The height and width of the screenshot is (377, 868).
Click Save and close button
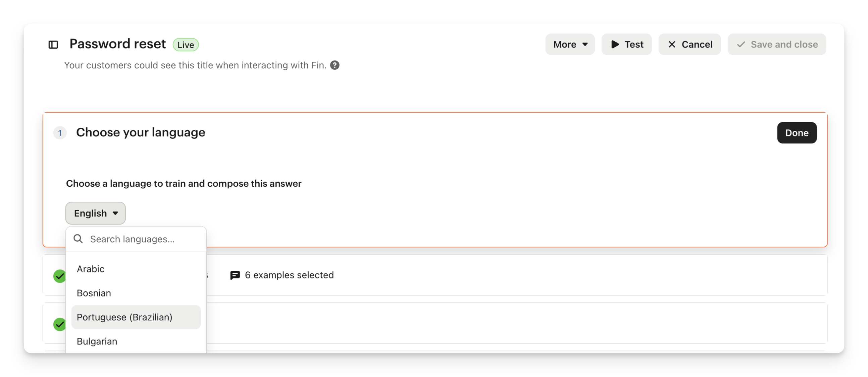(777, 44)
